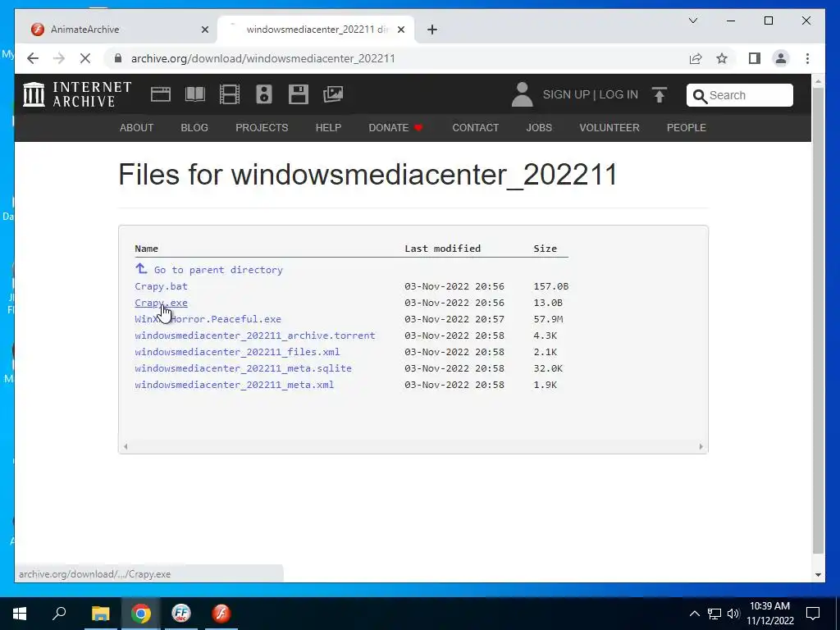
Task: Open the Windows Start menu
Action: coord(20,614)
